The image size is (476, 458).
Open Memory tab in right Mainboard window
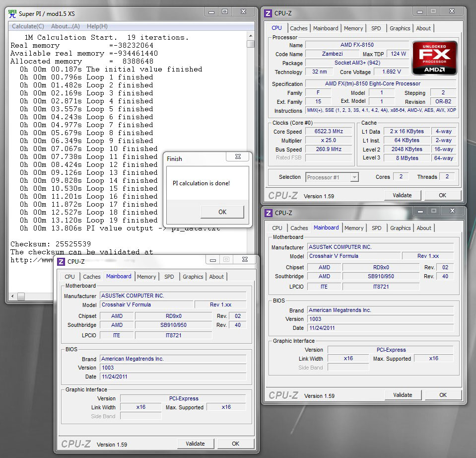[x=354, y=228]
